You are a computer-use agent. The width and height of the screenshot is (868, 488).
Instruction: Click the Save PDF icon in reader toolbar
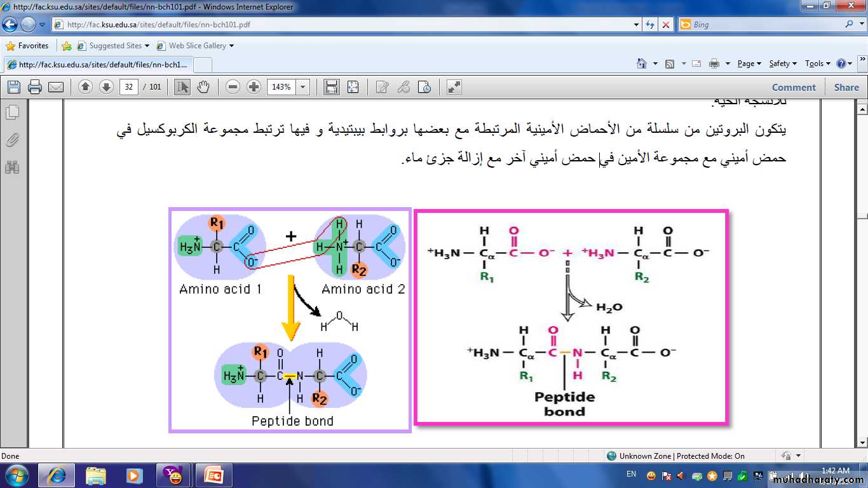(x=14, y=87)
